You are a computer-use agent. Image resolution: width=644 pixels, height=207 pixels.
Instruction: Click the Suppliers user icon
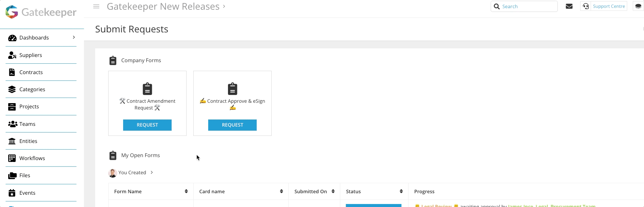tap(12, 55)
